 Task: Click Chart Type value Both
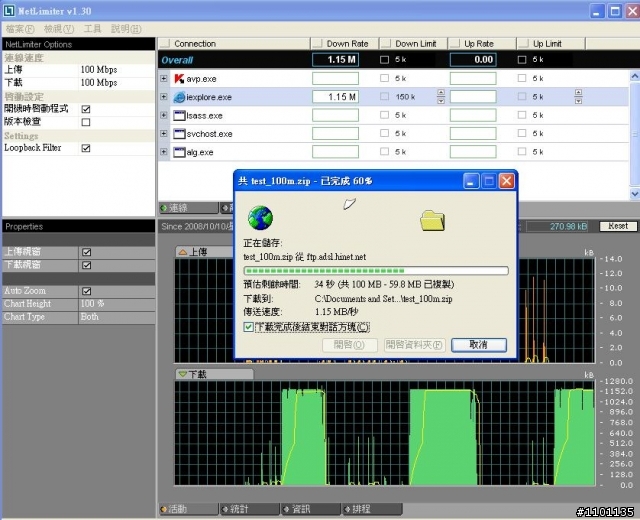(x=89, y=317)
